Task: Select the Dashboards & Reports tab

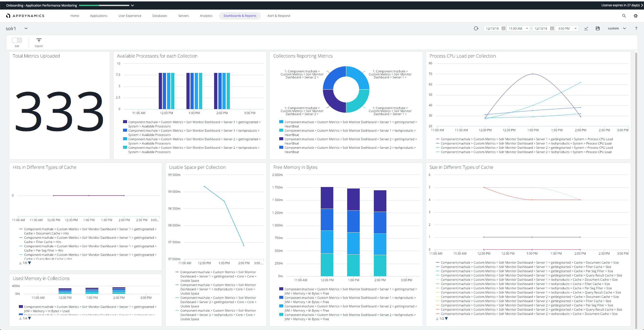Action: pos(239,16)
